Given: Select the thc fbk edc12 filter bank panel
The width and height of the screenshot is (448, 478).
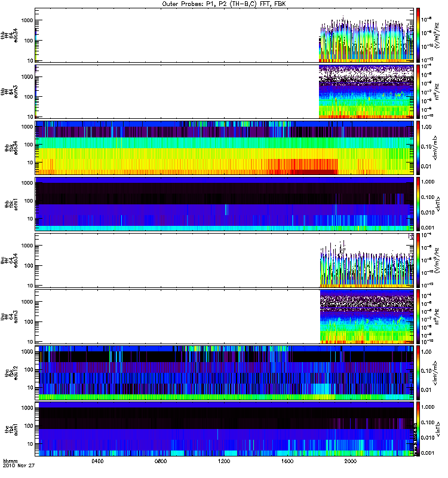Looking at the screenshot, I should [225, 373].
